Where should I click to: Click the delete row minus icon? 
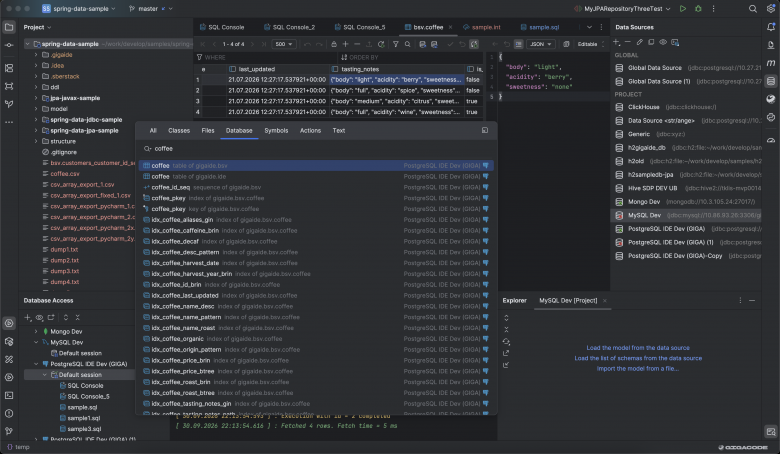(357, 44)
